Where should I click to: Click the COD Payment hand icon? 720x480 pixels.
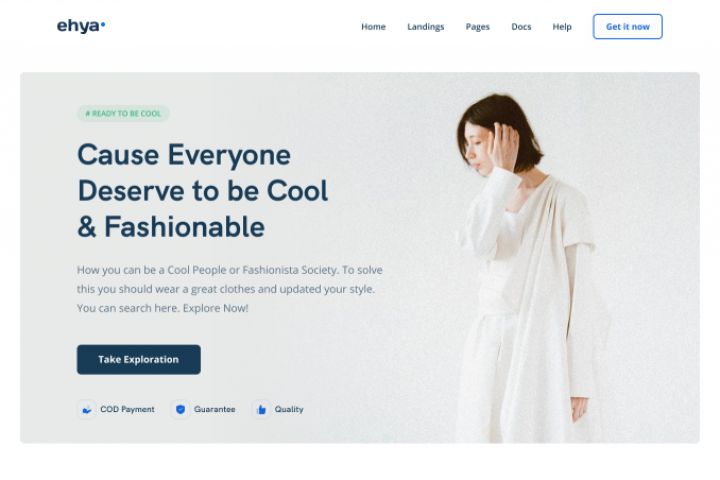click(x=86, y=409)
